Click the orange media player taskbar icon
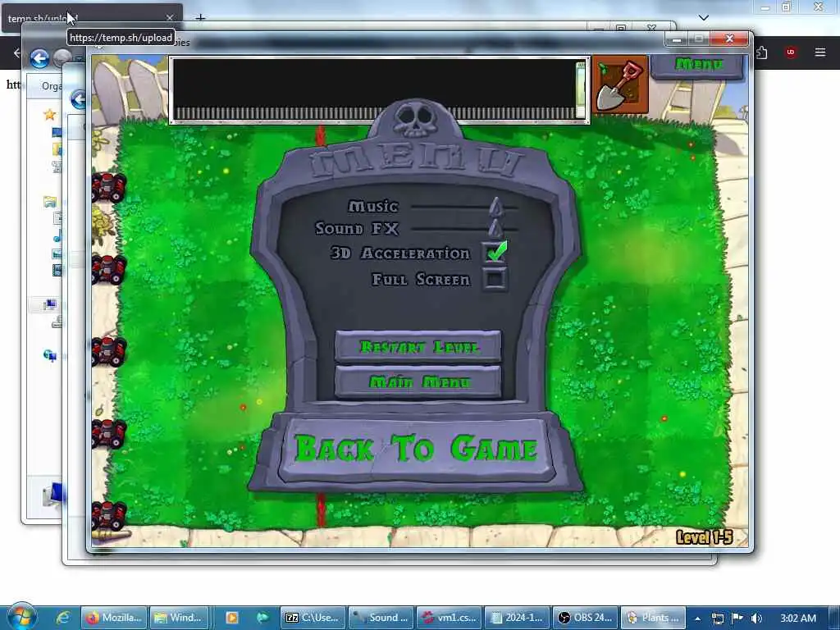Image resolution: width=840 pixels, height=630 pixels. [232, 618]
